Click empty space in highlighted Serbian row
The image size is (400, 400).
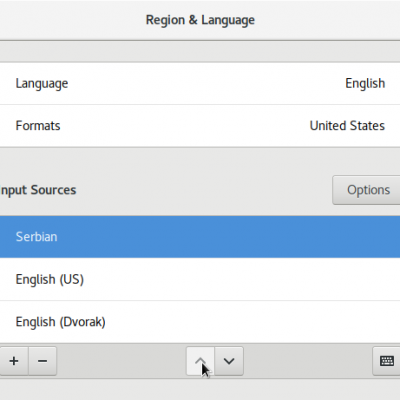coord(233,237)
